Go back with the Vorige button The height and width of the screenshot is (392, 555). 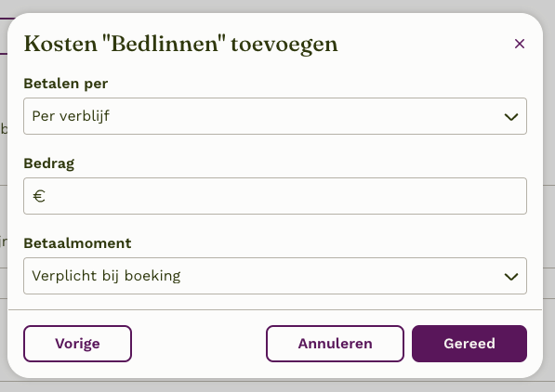tap(77, 344)
